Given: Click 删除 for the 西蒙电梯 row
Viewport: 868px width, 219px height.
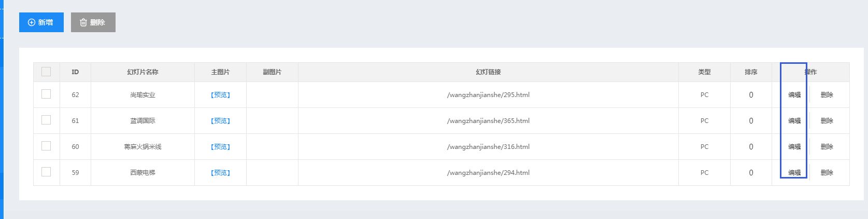Looking at the screenshot, I should 827,173.
